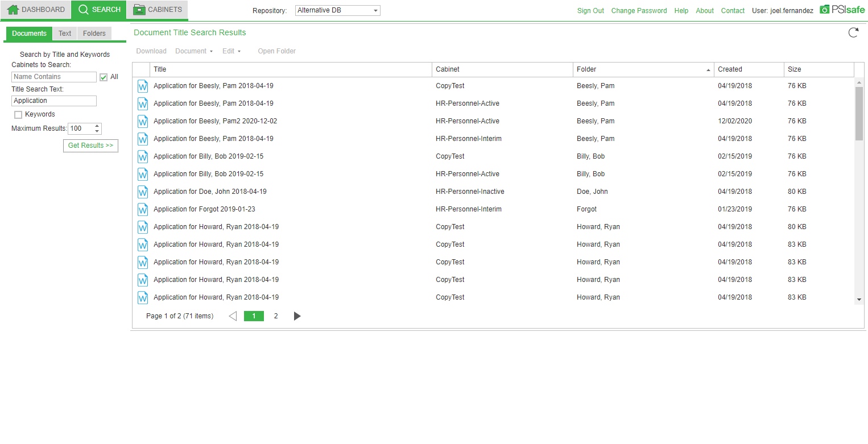Click the sort arrow in the Folder column header
This screenshot has height=444, width=868.
click(708, 70)
